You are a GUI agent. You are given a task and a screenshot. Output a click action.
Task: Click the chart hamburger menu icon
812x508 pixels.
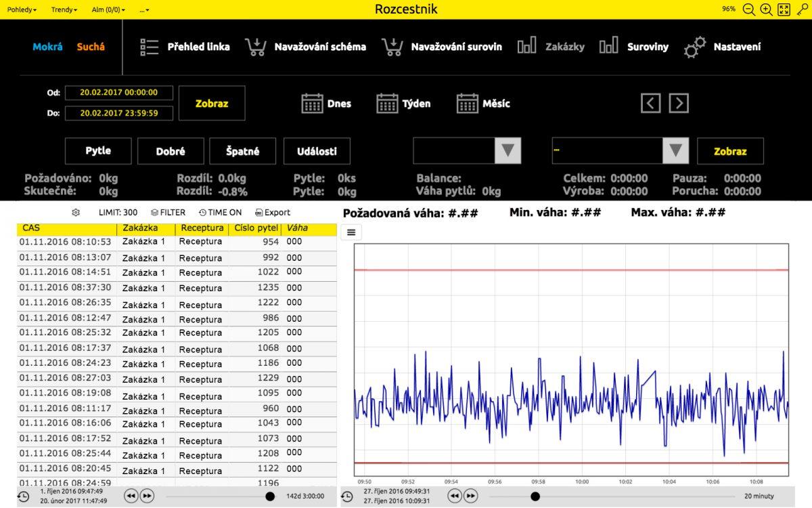(352, 232)
